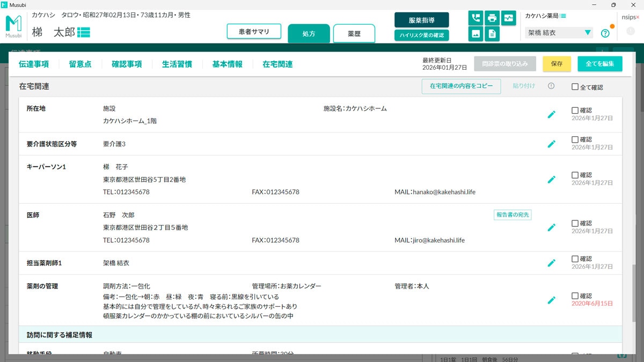Open the print icon in the header
The width and height of the screenshot is (644, 362).
tap(492, 18)
